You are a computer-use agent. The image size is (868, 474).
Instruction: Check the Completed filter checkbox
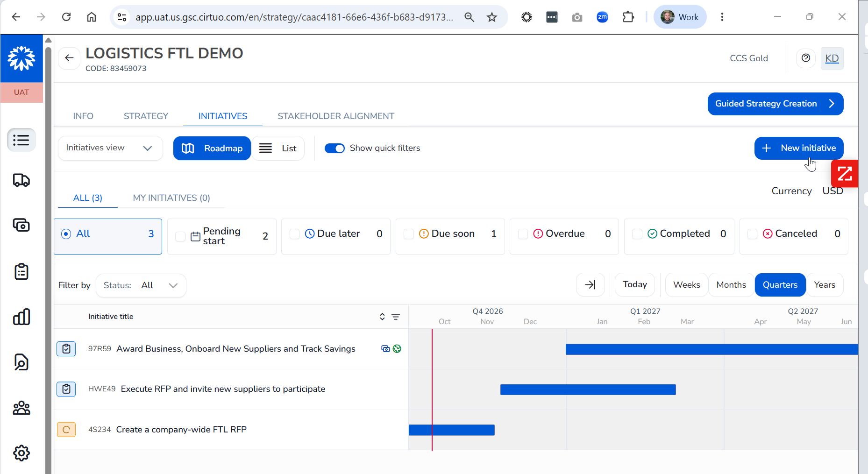click(x=637, y=233)
